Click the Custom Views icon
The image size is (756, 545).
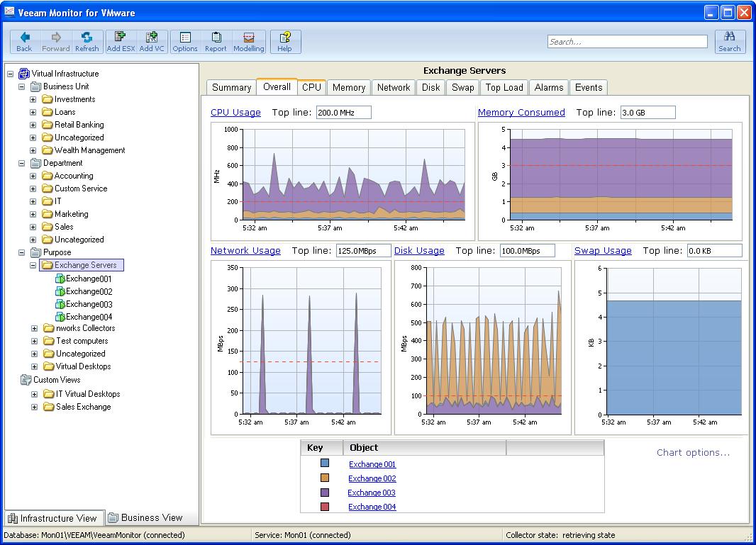point(26,380)
